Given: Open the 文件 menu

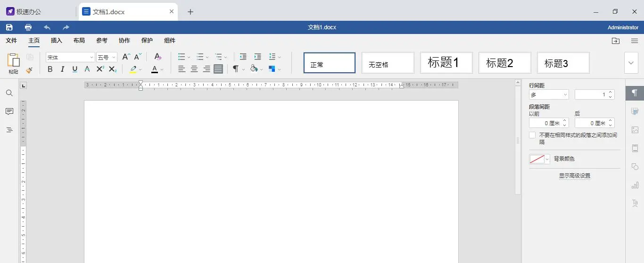Looking at the screenshot, I should click(x=11, y=41).
